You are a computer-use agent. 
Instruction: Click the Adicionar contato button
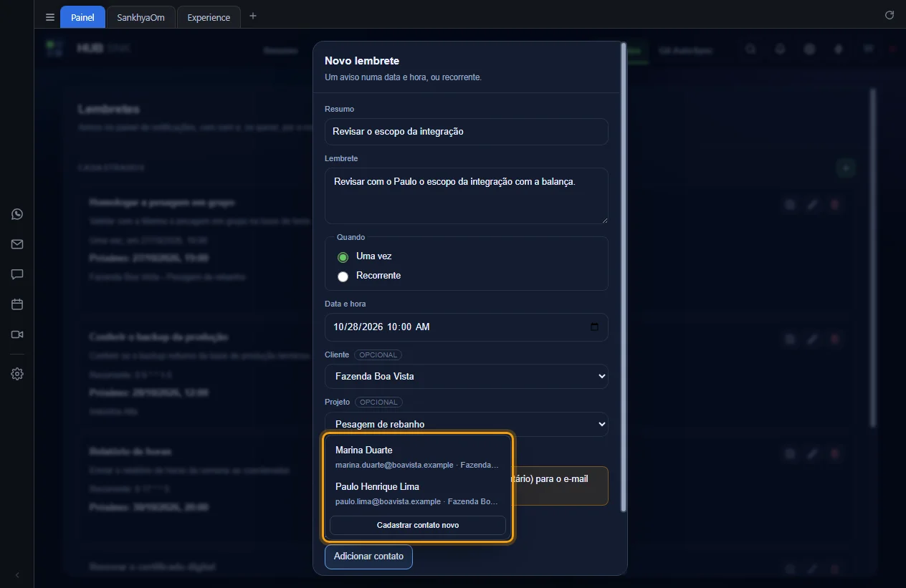click(368, 556)
